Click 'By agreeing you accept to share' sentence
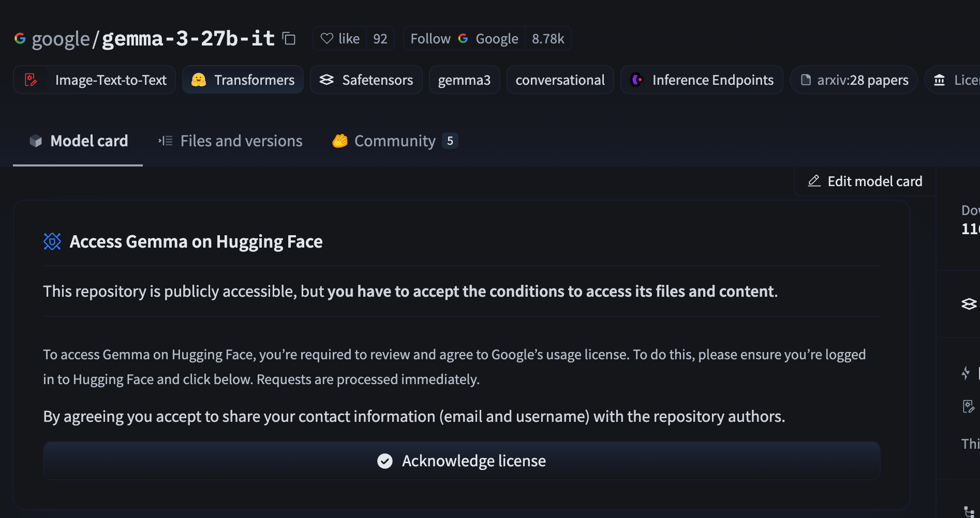980x518 pixels. (x=414, y=416)
